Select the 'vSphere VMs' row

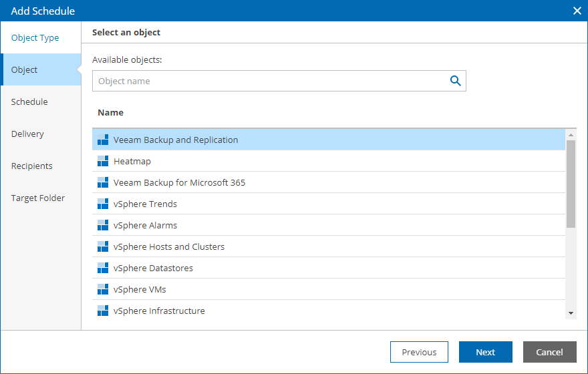coord(329,289)
